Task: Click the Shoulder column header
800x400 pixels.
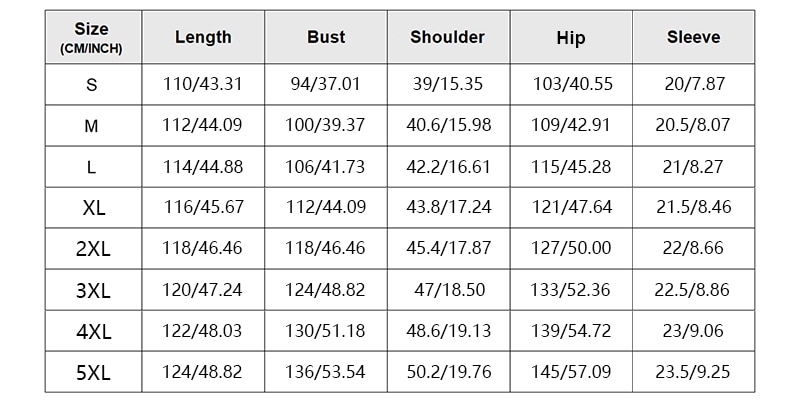Action: pyautogui.click(x=448, y=37)
